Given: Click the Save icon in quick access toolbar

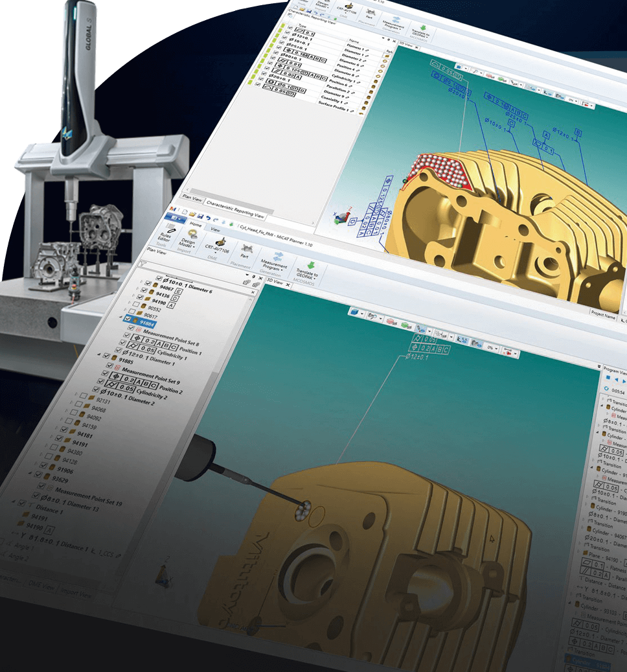Looking at the screenshot, I should [200, 216].
